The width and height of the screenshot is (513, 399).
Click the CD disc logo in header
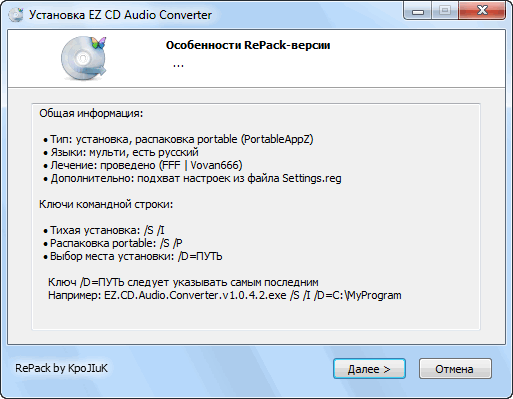click(x=84, y=58)
